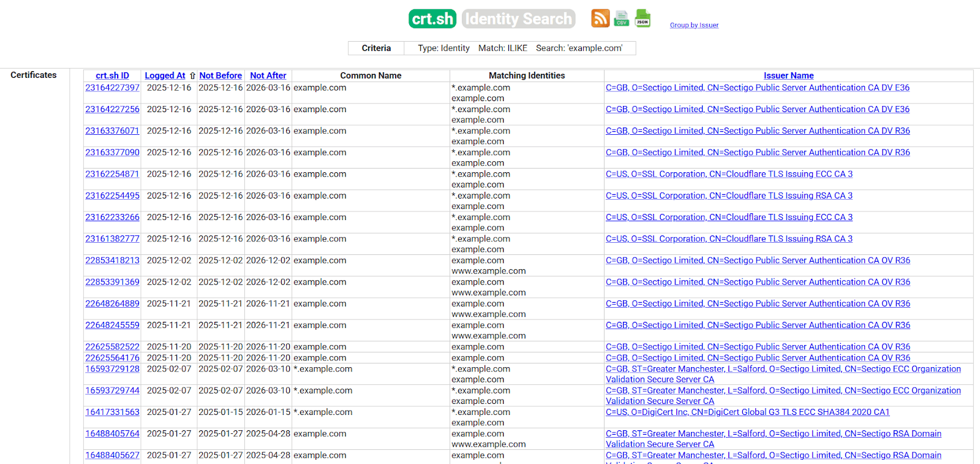Open certificate 23164227256
980x464 pixels.
point(112,109)
